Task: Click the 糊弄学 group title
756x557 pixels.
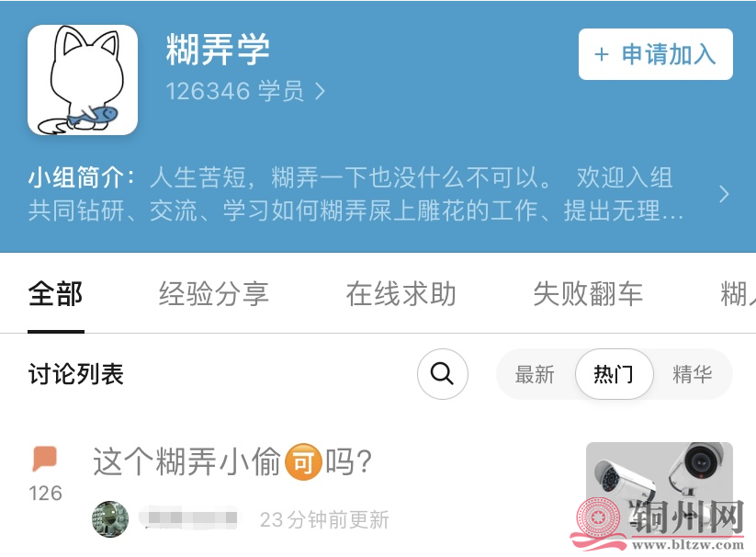Action: pos(218,50)
